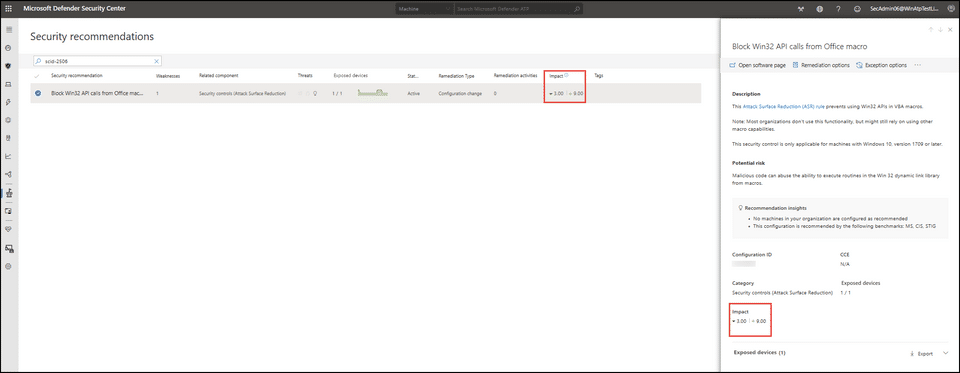Open Configuration management monitor-lock icon
This screenshot has height=373, width=960.
(x=9, y=248)
